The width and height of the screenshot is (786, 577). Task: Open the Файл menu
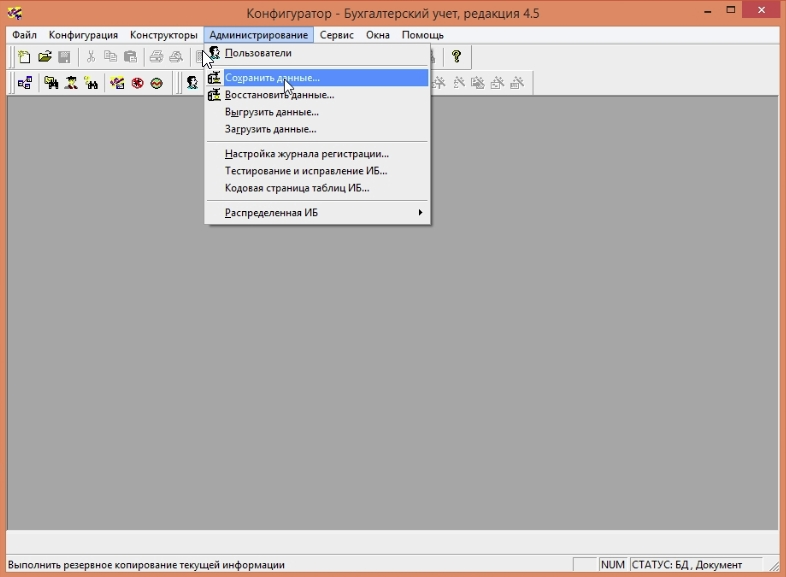24,35
